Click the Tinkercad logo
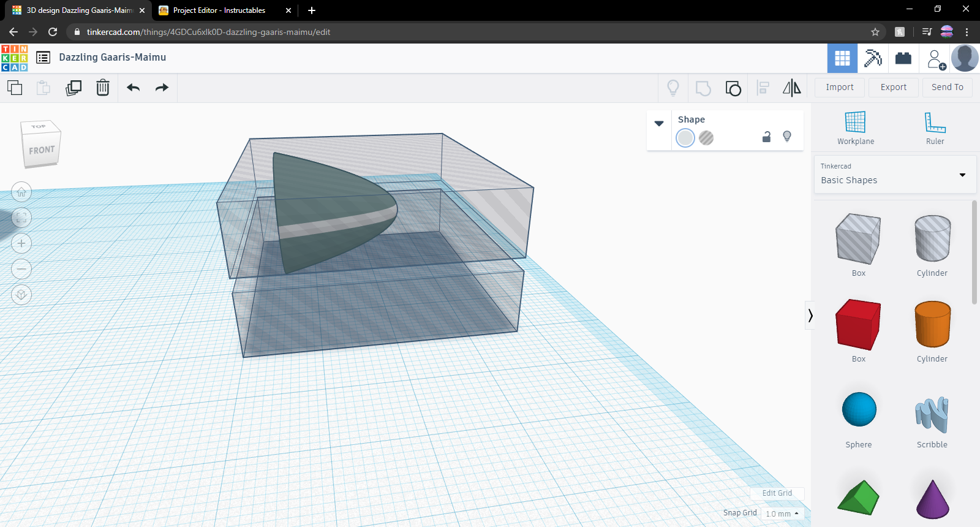The height and width of the screenshot is (527, 980). (15, 58)
